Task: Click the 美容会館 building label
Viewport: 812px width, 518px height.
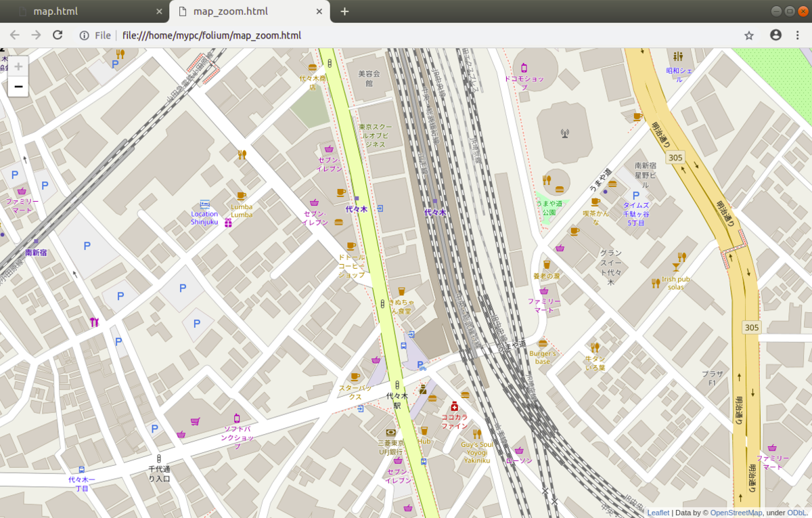Action: [x=369, y=78]
